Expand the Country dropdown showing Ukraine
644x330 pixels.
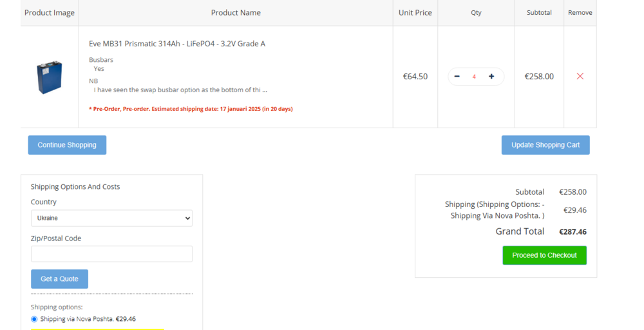pos(111,218)
